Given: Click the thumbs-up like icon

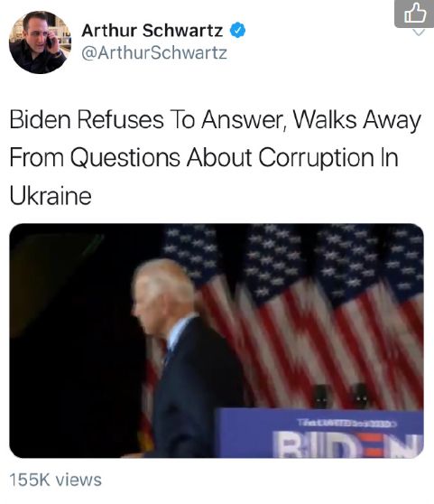Looking at the screenshot, I should (415, 14).
